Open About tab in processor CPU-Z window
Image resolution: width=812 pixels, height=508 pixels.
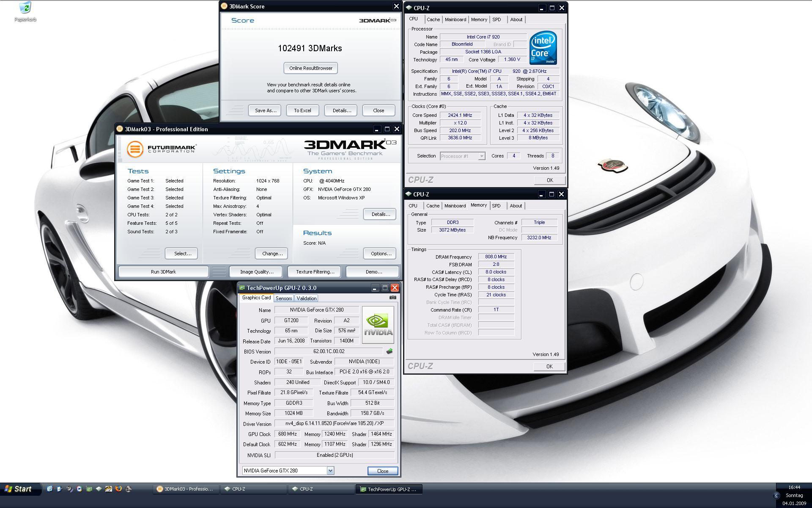coord(516,19)
